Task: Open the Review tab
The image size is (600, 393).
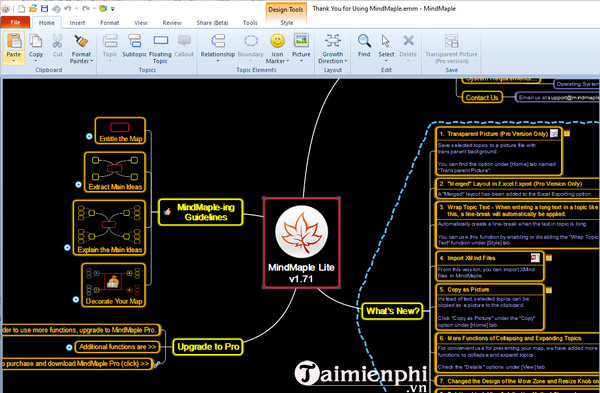Action: 172,23
